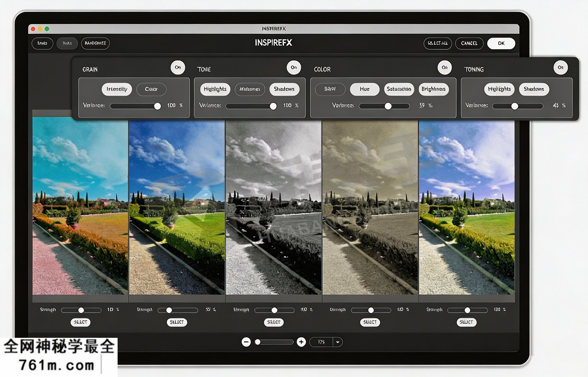
Task: Click the COLOR panel heading
Action: click(322, 69)
